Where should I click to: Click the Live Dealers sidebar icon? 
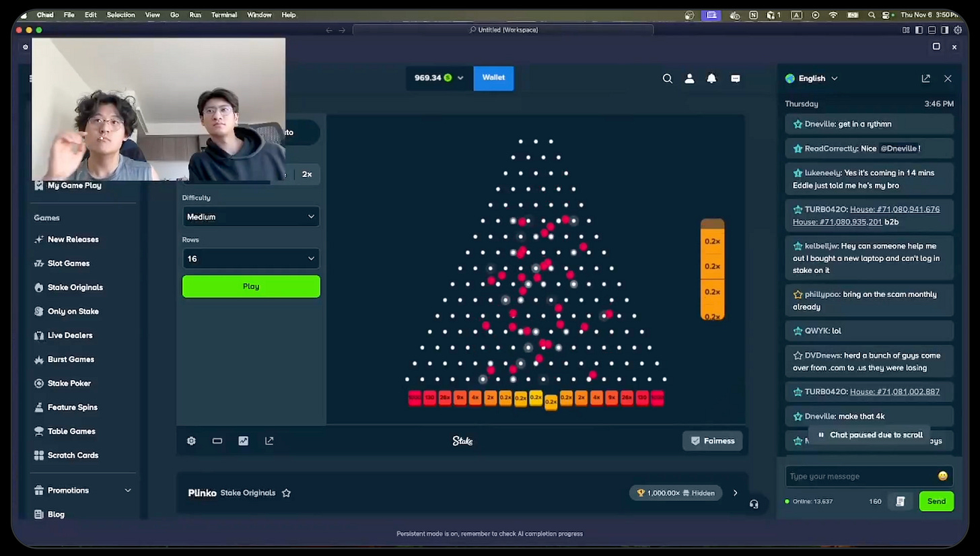39,335
